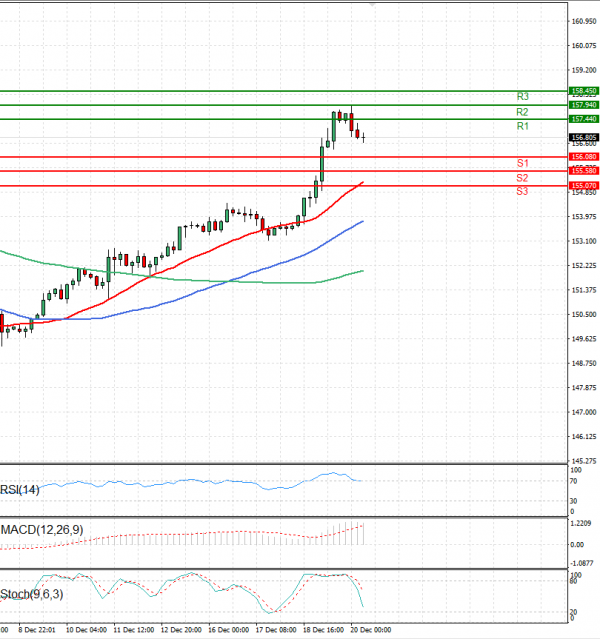The image size is (600, 639).
Task: Click the 158.450 resistance price label
Action: (584, 91)
